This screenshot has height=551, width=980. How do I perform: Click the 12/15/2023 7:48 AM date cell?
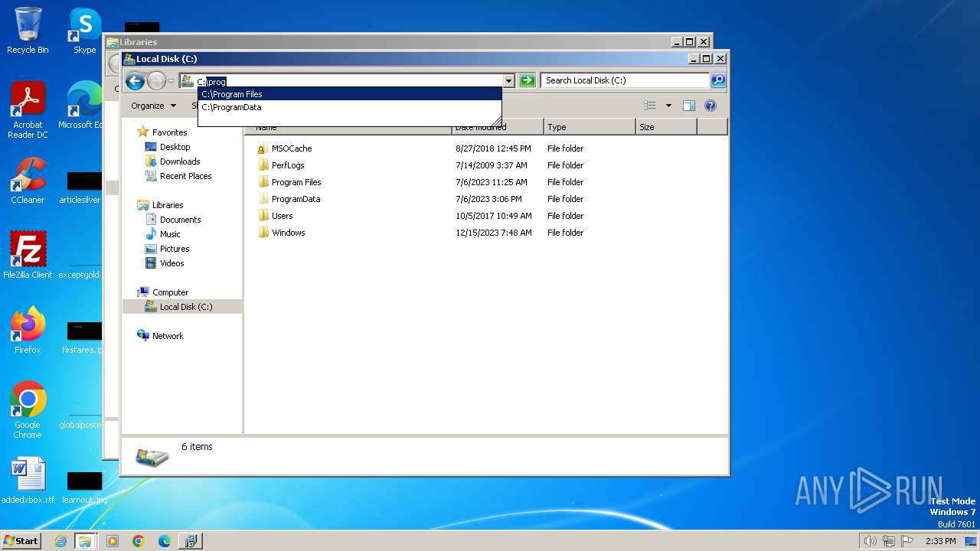coord(494,233)
